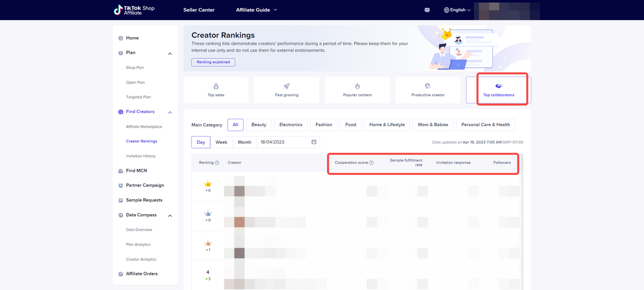Filter by the Beauty category tab
Image resolution: width=644 pixels, height=290 pixels.
tap(259, 125)
